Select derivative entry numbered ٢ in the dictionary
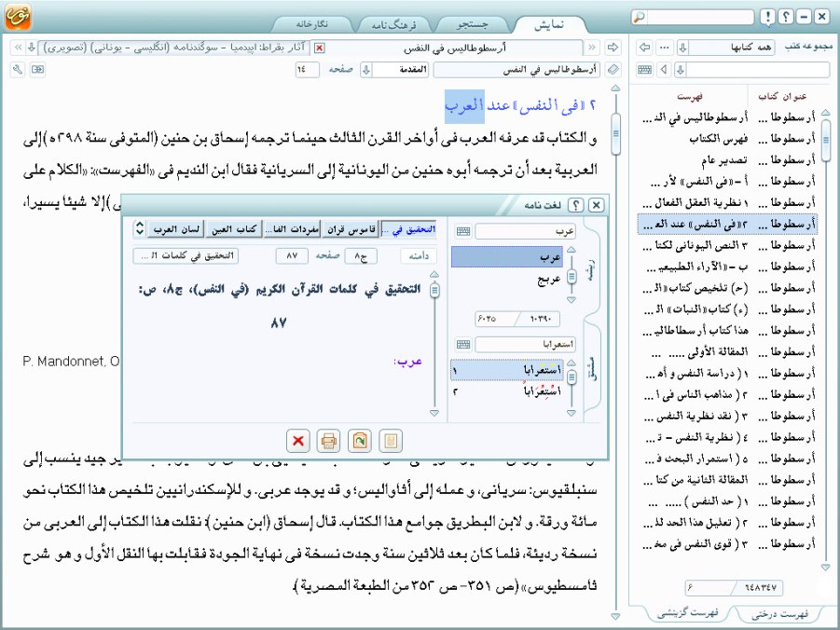 click(x=507, y=391)
